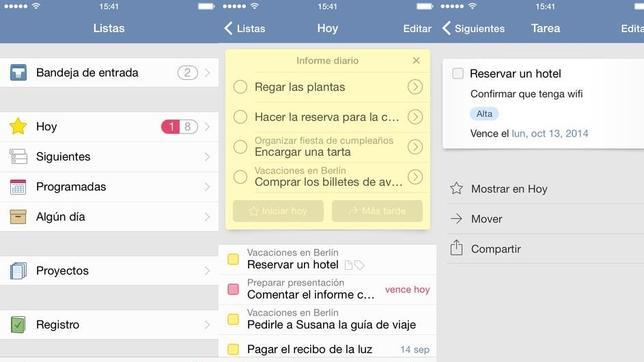
Task: Click the star icon next to Mostrar en Hoy
Action: 456,189
